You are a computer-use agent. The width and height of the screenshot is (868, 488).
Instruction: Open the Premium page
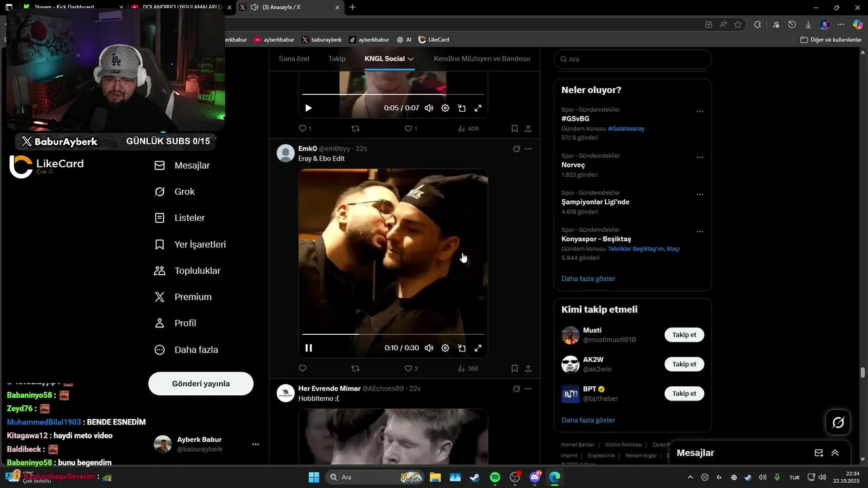tap(183, 297)
